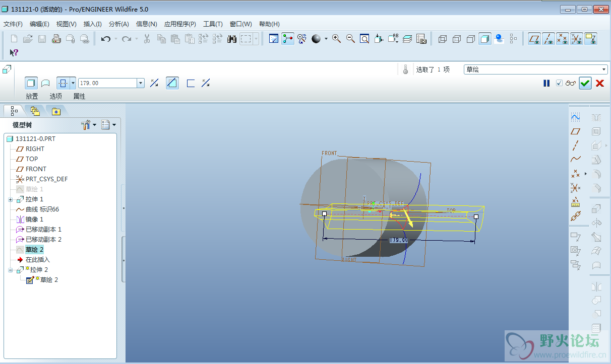Open the 视图(V) menu
Image resolution: width=611 pixels, height=364 pixels.
[67, 24]
